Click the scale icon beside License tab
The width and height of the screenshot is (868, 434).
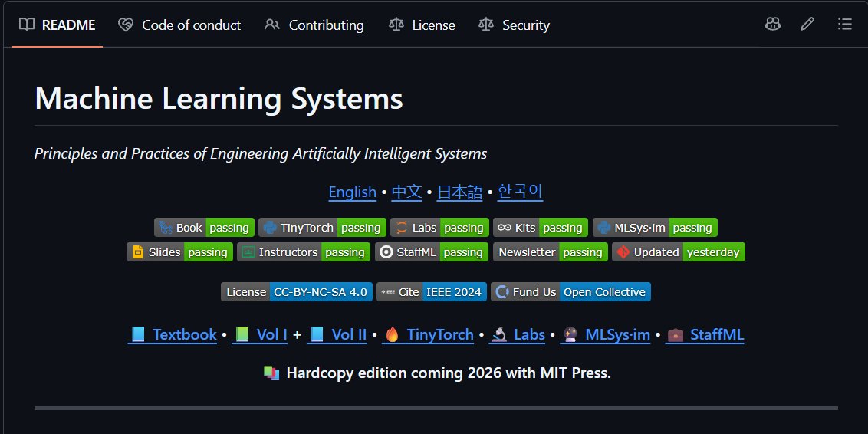click(x=396, y=25)
